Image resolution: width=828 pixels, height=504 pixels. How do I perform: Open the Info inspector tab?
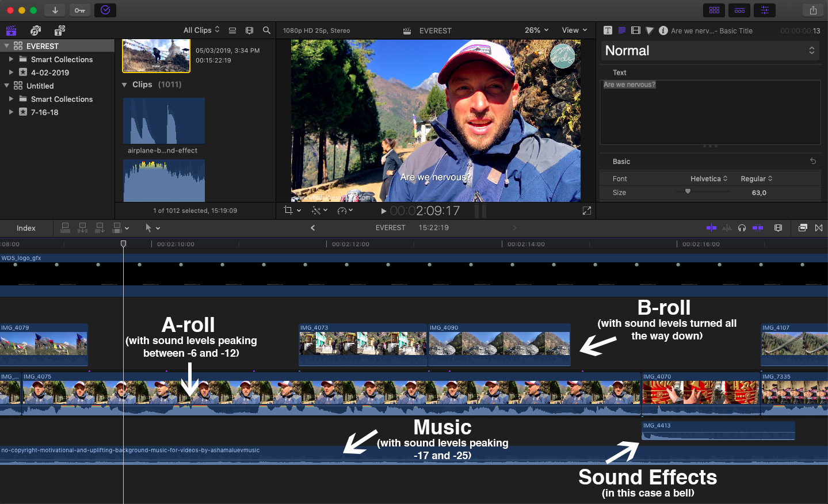[663, 30]
